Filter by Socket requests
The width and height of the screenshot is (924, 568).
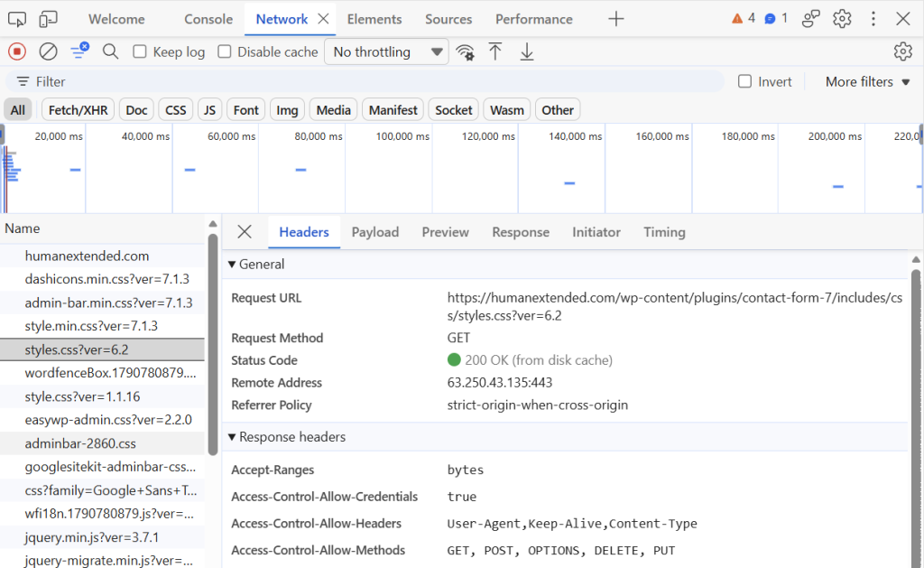(454, 110)
